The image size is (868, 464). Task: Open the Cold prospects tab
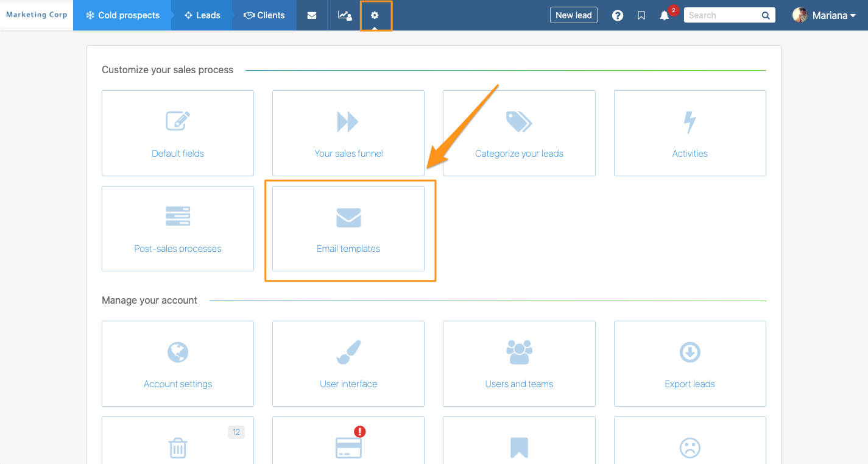(122, 15)
